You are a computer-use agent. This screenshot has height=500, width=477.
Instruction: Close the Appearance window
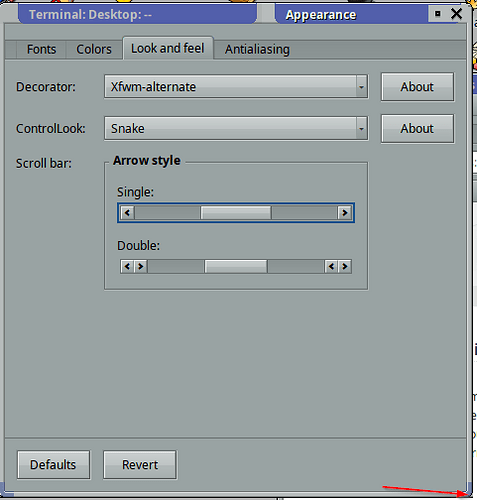pyautogui.click(x=456, y=14)
